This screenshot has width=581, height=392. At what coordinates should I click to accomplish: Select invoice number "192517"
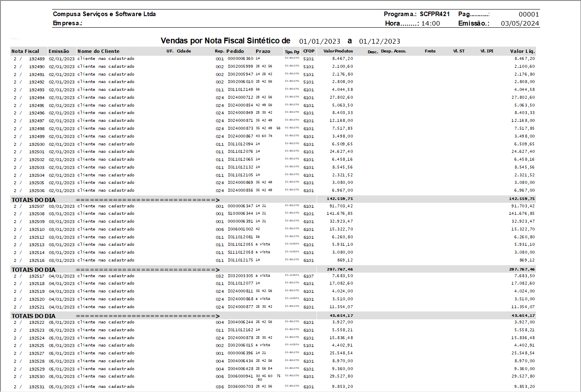click(x=37, y=276)
